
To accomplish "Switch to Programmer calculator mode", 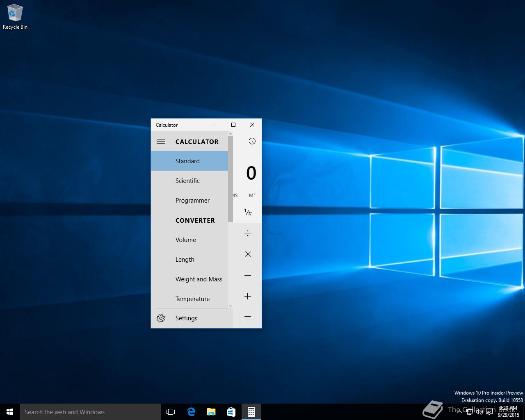I will (189, 200).
